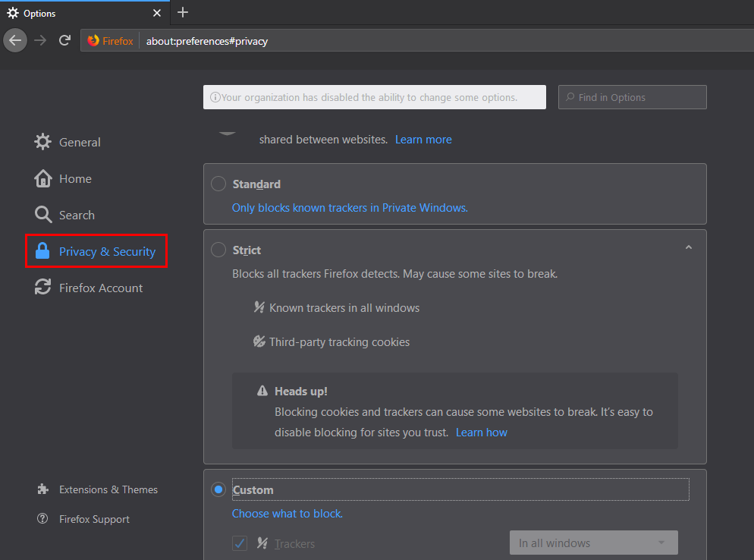Click the Firefox Account sync icon

[42, 288]
